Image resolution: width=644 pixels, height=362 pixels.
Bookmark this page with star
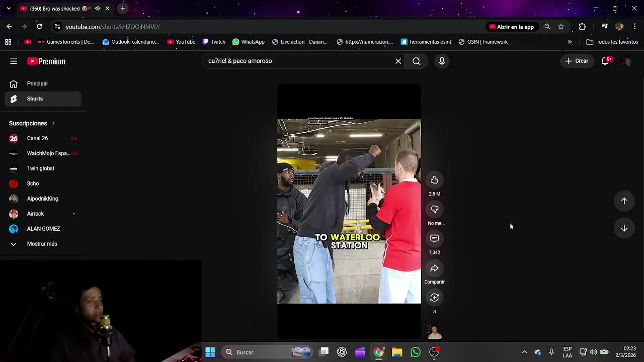(x=561, y=27)
